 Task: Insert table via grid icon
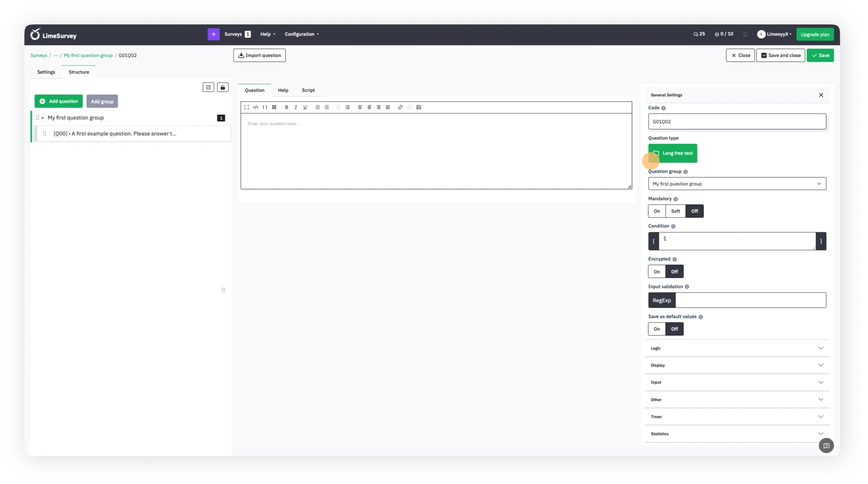click(x=274, y=107)
